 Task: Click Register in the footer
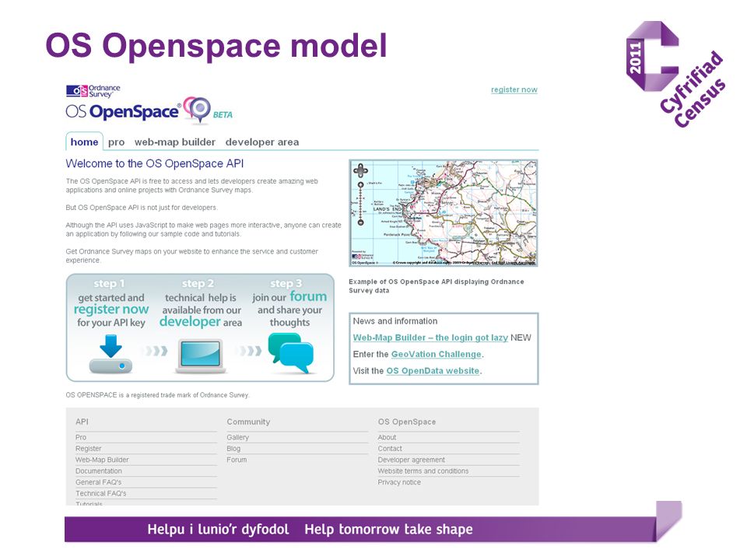pyautogui.click(x=88, y=449)
